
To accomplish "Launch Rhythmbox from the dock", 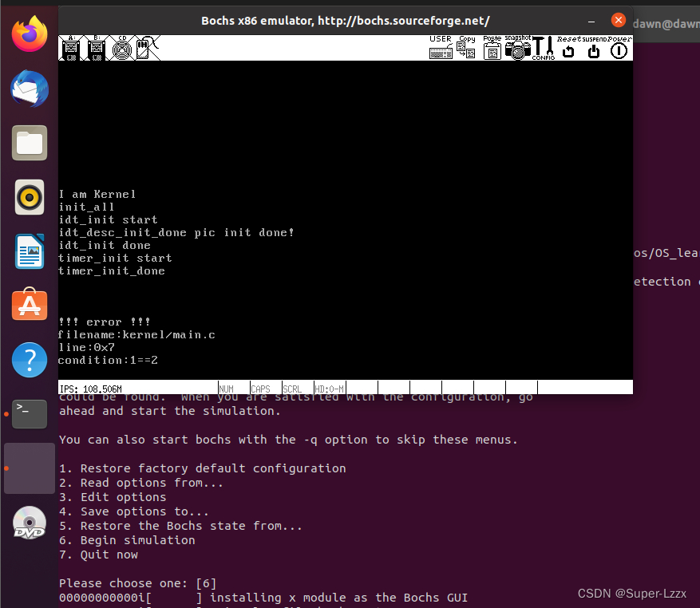I will point(30,197).
